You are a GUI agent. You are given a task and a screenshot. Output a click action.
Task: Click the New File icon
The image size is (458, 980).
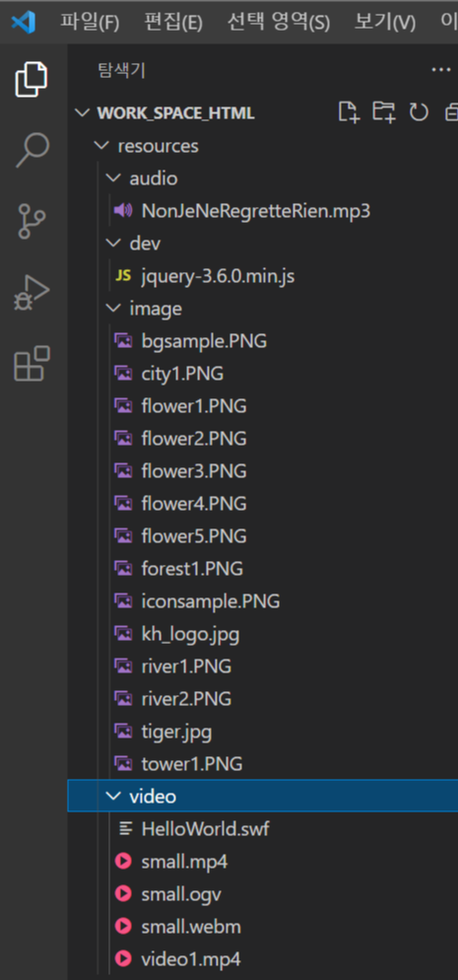349,111
